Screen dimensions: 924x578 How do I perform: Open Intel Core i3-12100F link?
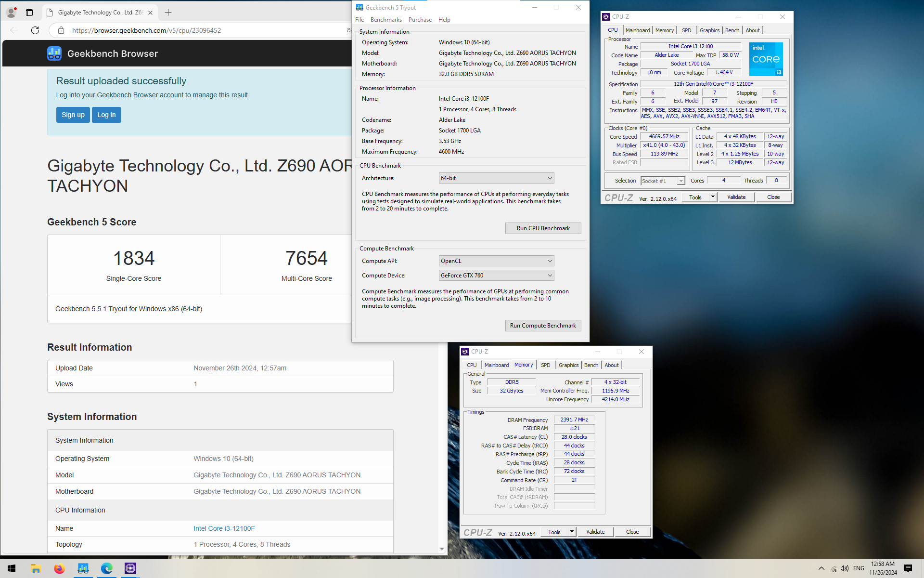coord(224,528)
